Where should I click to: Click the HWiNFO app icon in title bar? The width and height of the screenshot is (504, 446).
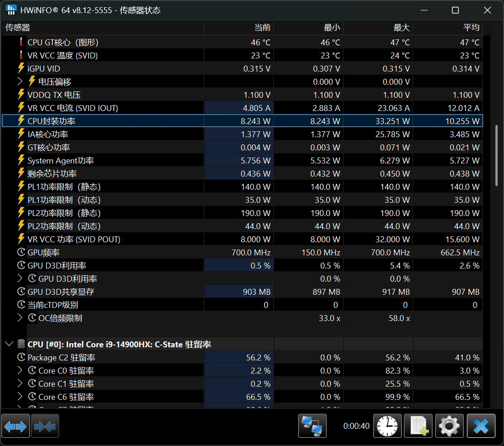click(11, 10)
